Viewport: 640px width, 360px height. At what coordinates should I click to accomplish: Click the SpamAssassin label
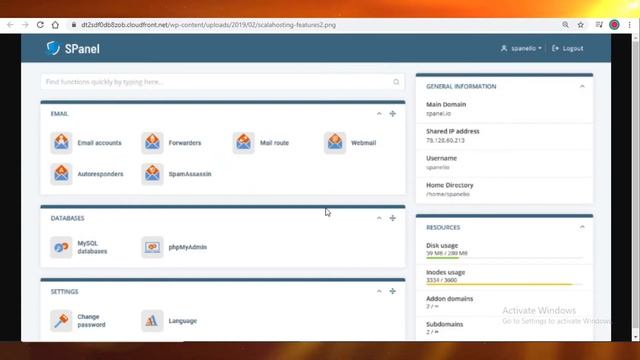point(190,174)
